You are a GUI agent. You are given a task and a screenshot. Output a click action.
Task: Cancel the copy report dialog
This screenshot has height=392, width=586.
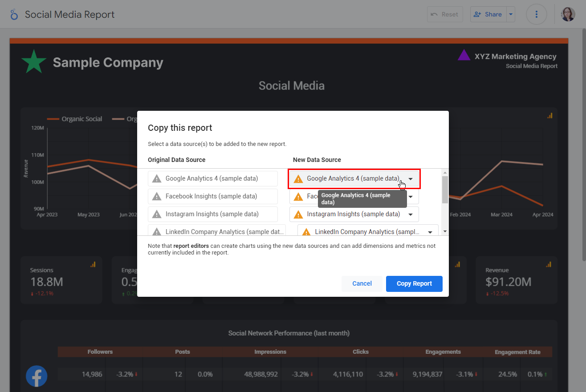[x=362, y=284]
